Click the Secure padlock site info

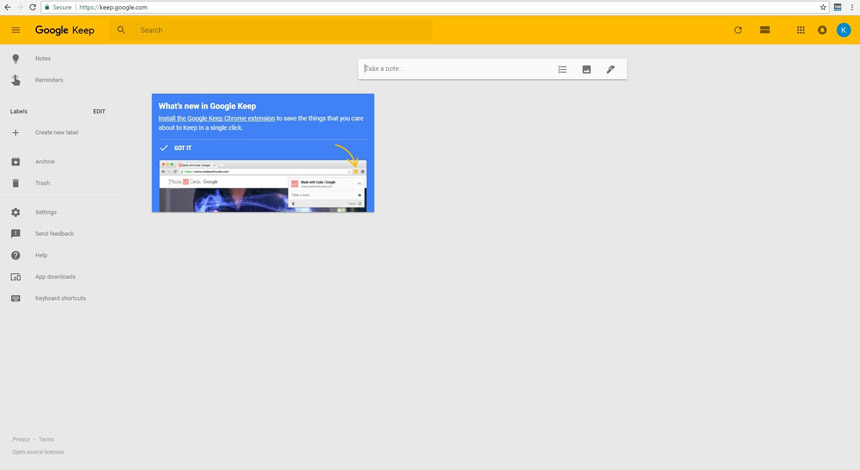click(58, 7)
